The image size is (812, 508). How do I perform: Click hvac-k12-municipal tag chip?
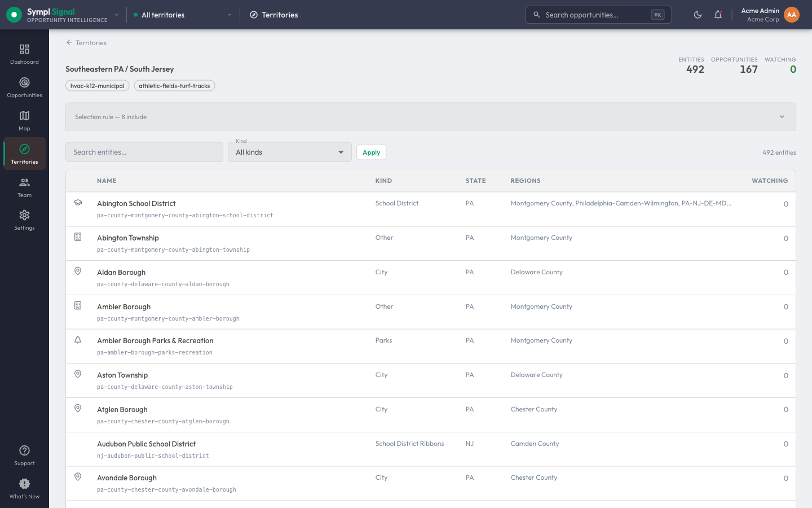point(98,86)
